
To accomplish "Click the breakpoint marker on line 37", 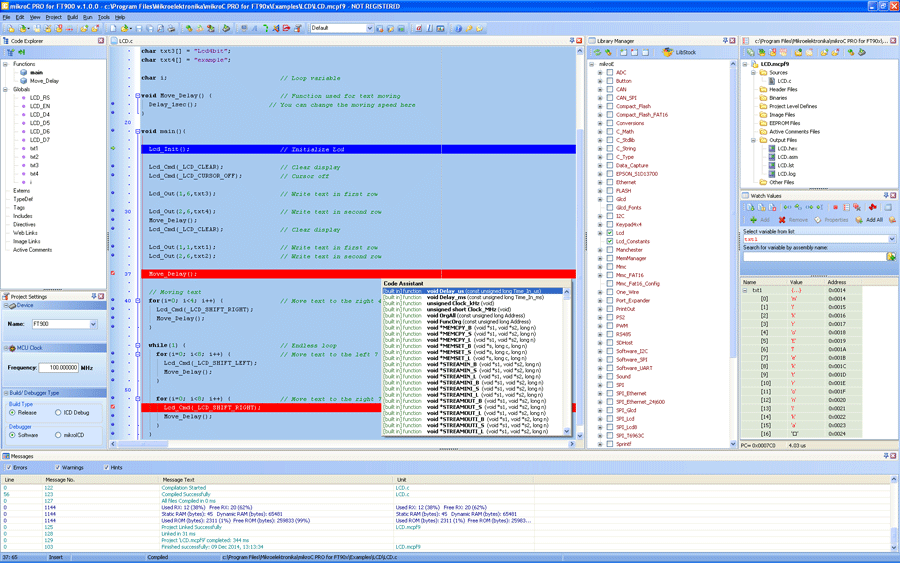I will (113, 274).
